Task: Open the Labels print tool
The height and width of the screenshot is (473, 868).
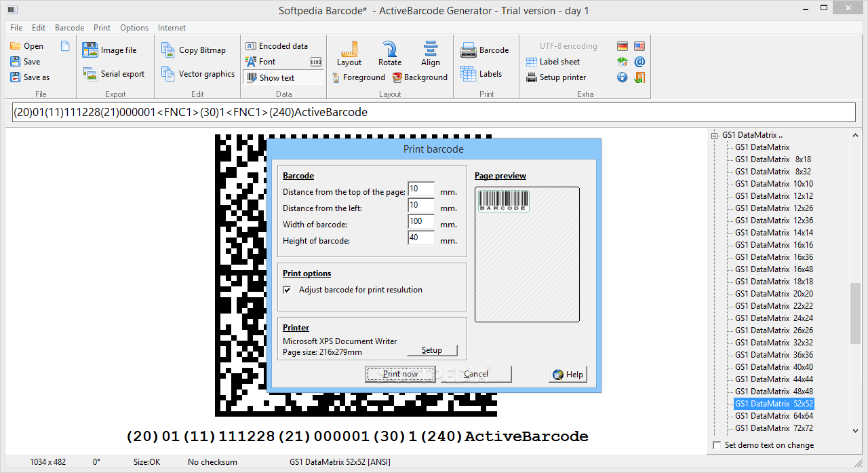Action: click(x=481, y=74)
